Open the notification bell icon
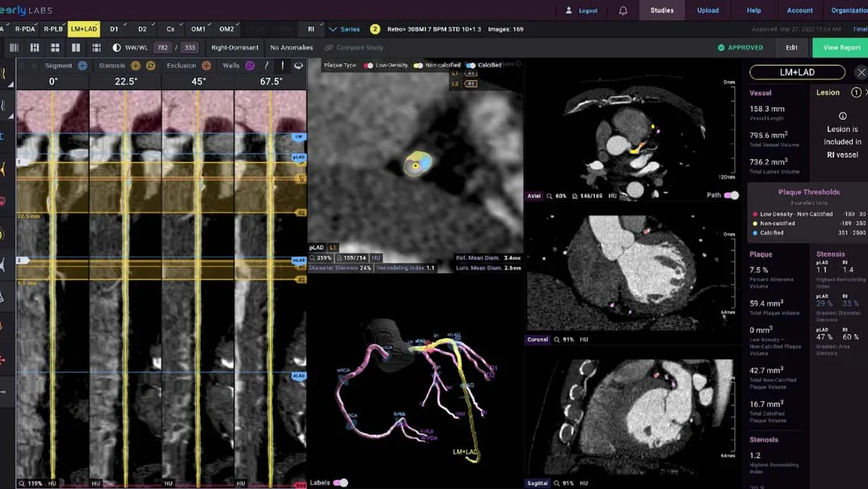This screenshot has width=868, height=489. tap(622, 10)
